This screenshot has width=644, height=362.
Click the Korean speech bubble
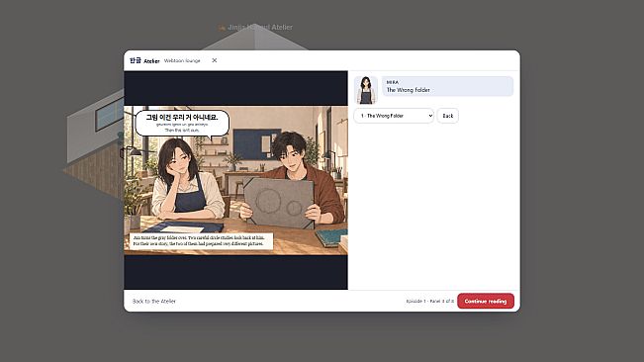point(182,123)
